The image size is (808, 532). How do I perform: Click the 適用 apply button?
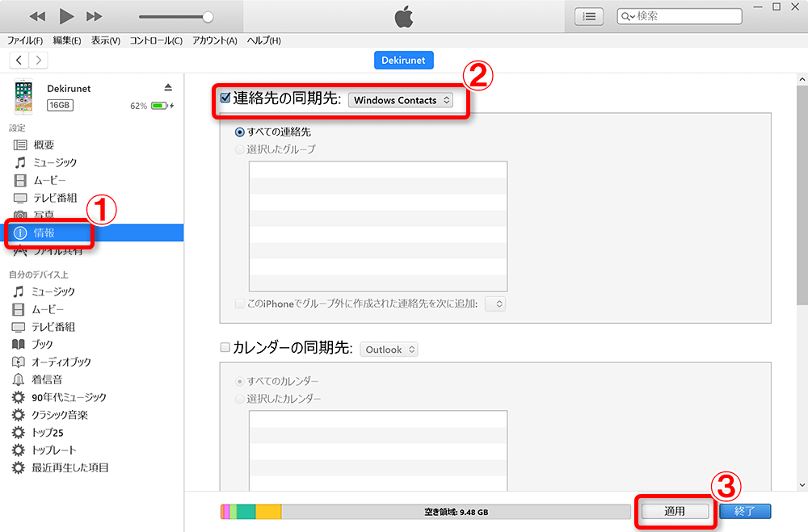click(675, 511)
